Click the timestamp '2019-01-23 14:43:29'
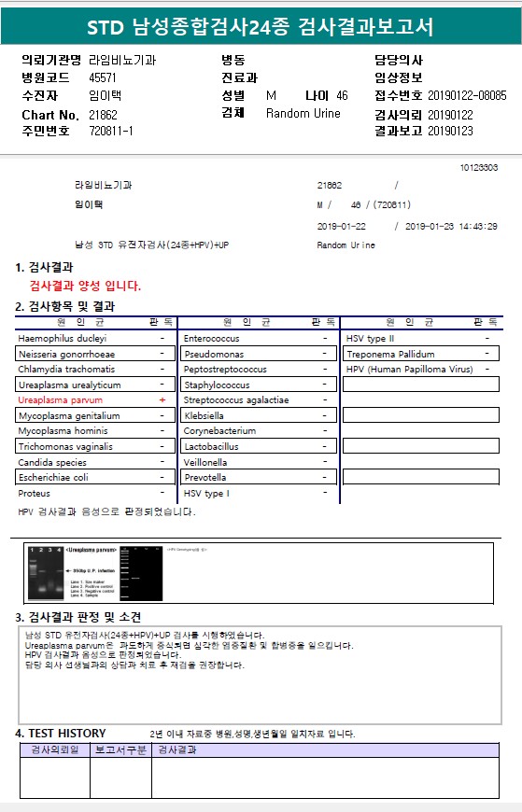 [451, 226]
